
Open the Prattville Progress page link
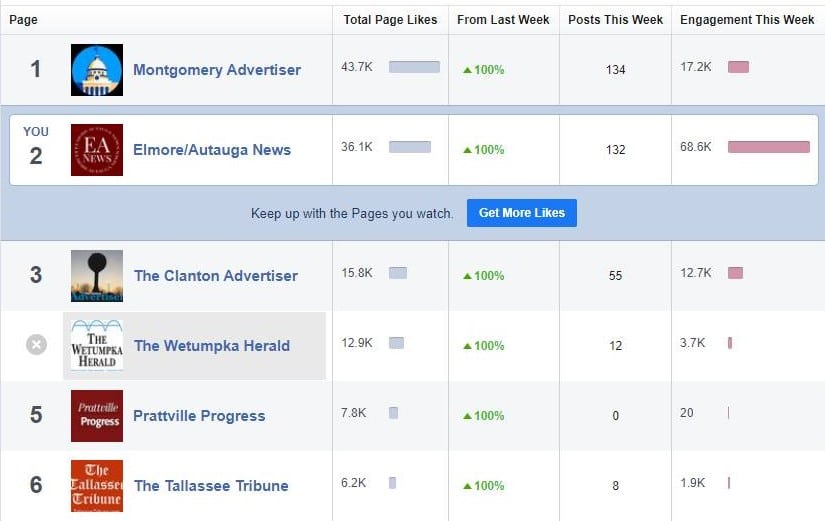pos(200,416)
